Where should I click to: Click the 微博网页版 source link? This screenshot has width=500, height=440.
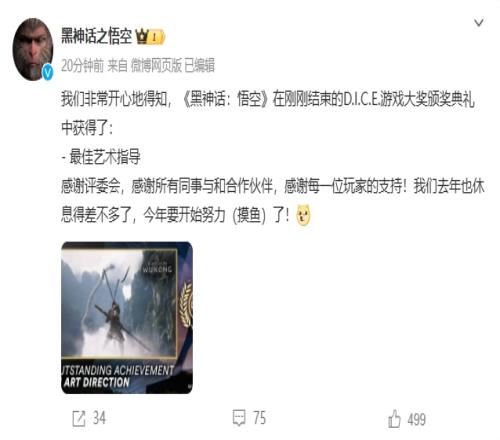click(x=156, y=65)
